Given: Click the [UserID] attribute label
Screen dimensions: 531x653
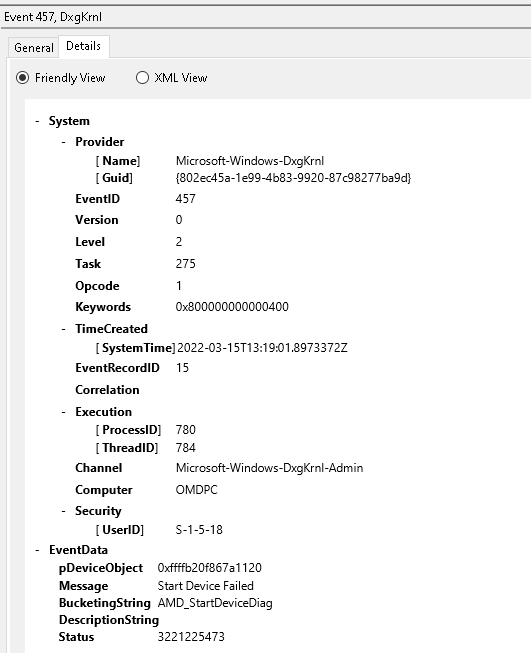Looking at the screenshot, I should tap(120, 530).
